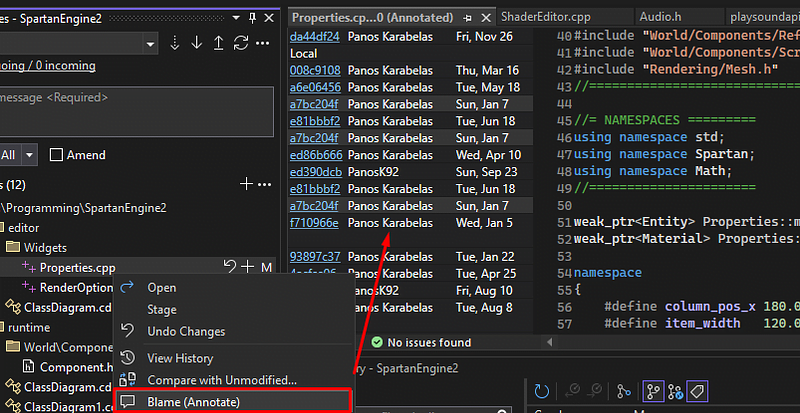Open more Git actions ellipsis beside Sync
The height and width of the screenshot is (413, 800).
[x=263, y=43]
